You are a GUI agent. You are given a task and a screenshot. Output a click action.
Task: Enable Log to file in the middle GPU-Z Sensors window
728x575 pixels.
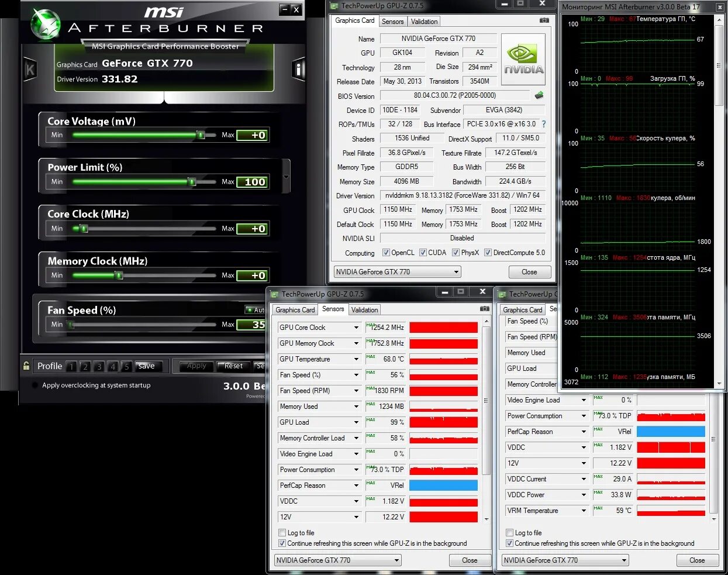click(282, 533)
